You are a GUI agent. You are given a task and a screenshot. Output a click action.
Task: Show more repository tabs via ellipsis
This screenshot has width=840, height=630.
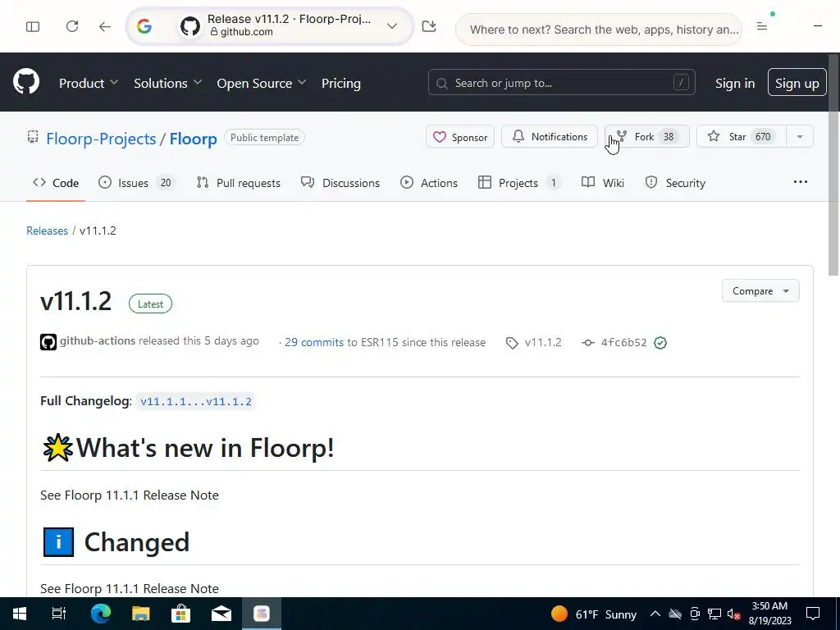point(801,182)
